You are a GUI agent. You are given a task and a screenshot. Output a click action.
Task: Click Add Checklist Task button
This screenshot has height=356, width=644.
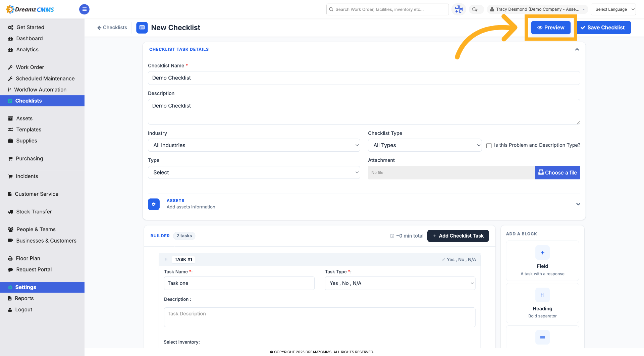pos(458,236)
